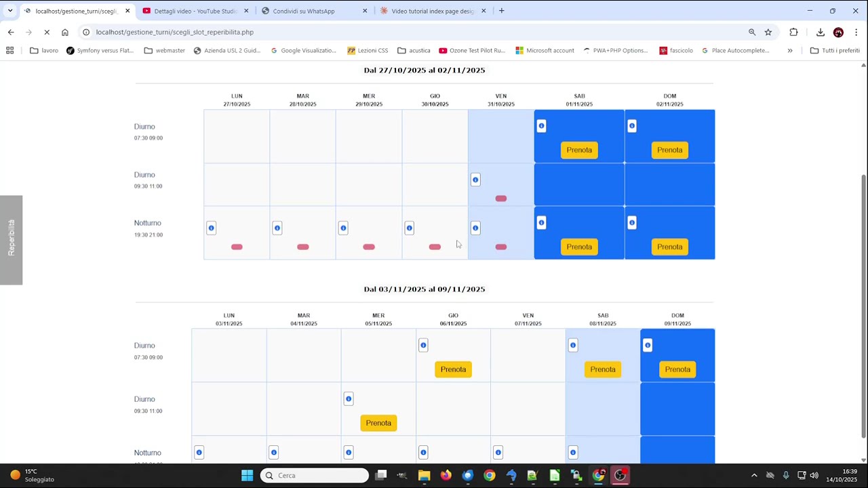Close the localhost gestione_turni tab
Viewport: 868px width, 488px height.
(127, 11)
